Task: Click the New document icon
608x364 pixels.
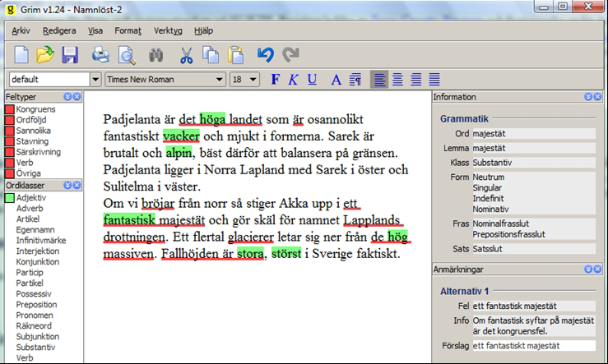Action: pos(21,54)
